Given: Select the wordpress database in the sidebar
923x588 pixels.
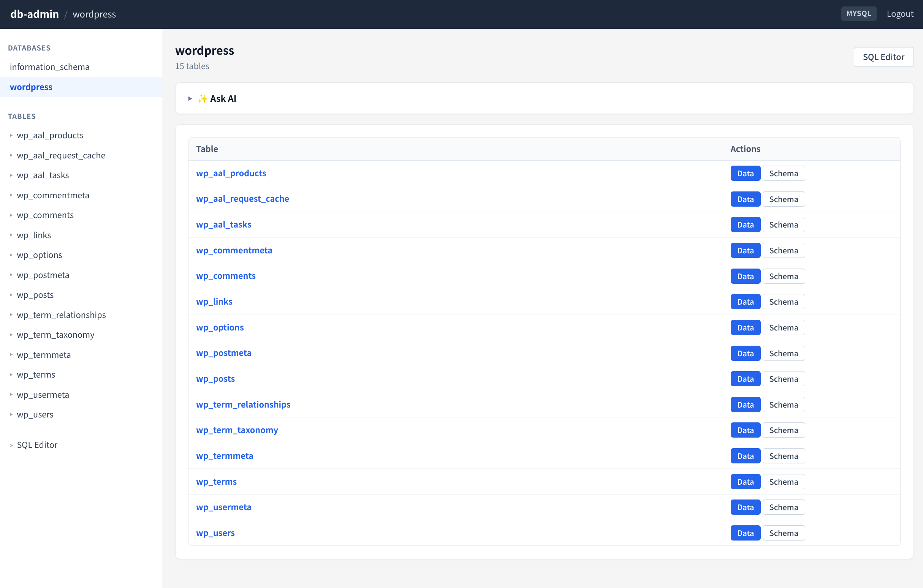Looking at the screenshot, I should [31, 87].
